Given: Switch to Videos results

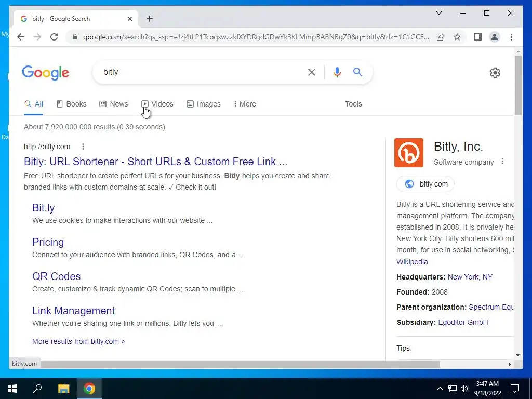Looking at the screenshot, I should point(157,104).
